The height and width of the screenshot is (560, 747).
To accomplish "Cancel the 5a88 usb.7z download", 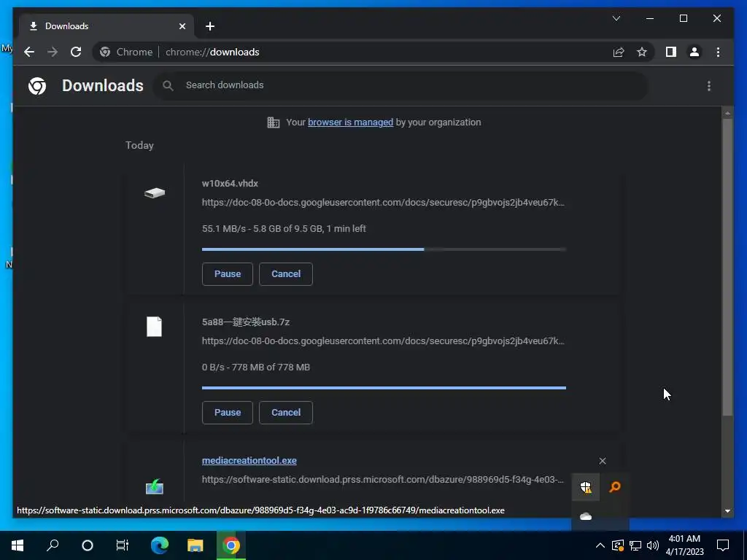I will 286,413.
